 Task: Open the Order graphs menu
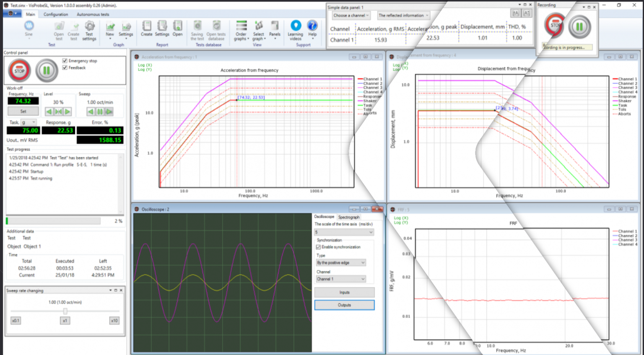click(241, 31)
